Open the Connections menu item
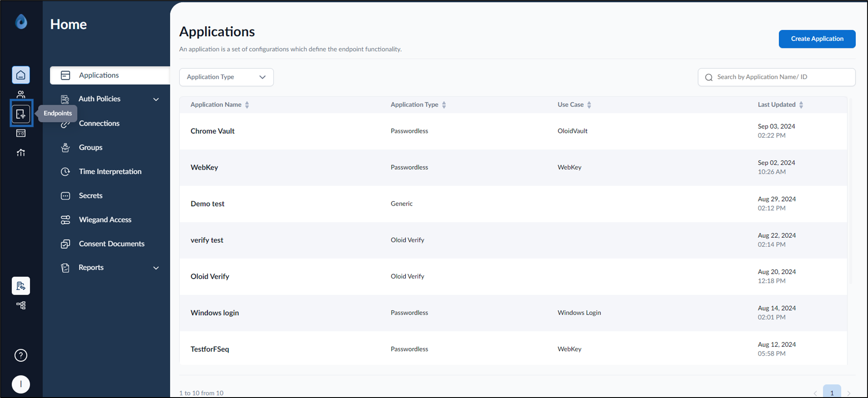Image resolution: width=868 pixels, height=398 pixels. [x=99, y=123]
